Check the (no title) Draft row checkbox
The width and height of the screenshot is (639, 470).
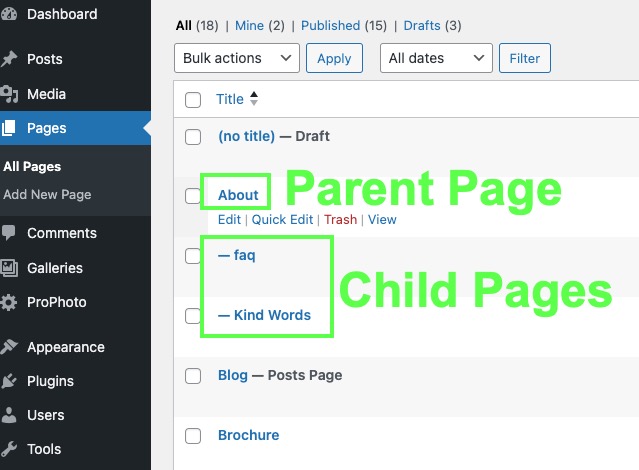tap(193, 137)
